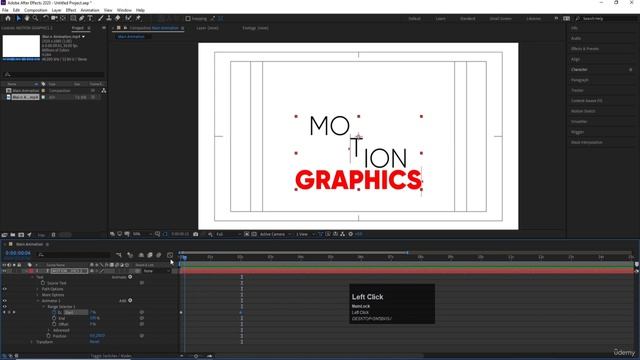
Task: Open the Paragraph panel on the right
Action: [x=580, y=80]
